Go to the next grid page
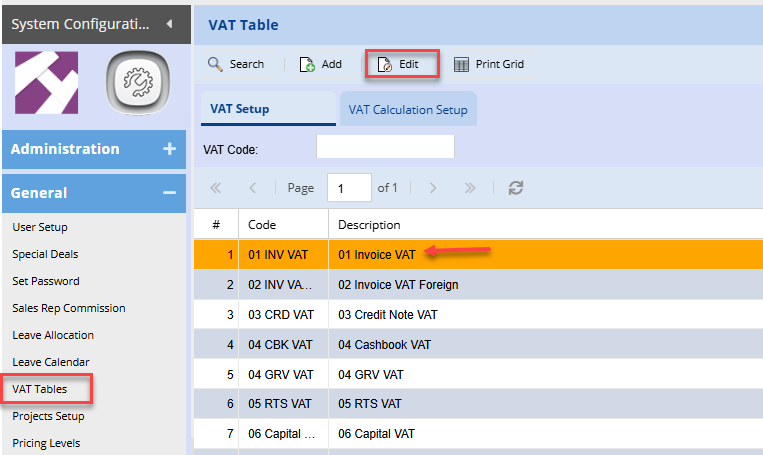This screenshot has height=455, width=763. click(433, 188)
